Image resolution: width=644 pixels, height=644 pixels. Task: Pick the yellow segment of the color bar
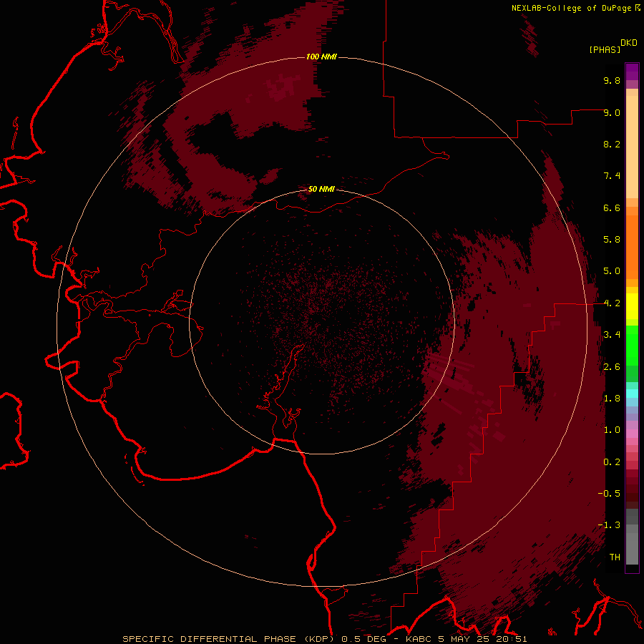tap(632, 306)
